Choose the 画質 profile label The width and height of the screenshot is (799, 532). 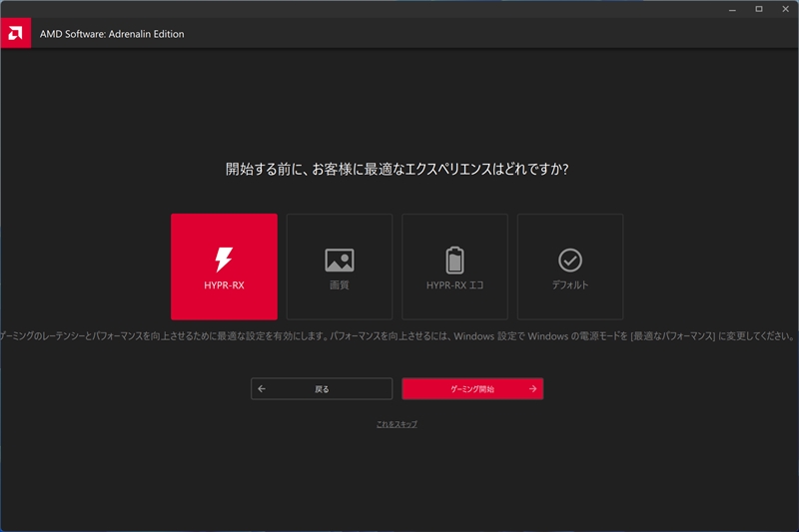point(340,285)
